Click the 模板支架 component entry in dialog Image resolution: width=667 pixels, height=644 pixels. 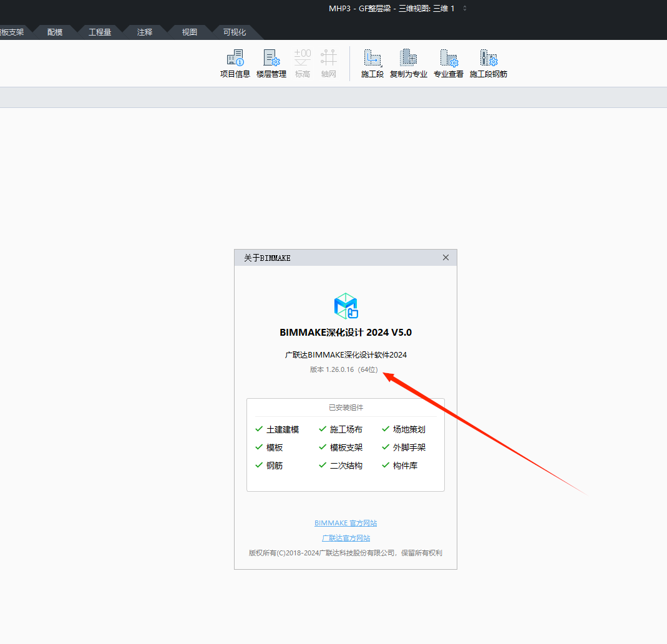coord(341,447)
